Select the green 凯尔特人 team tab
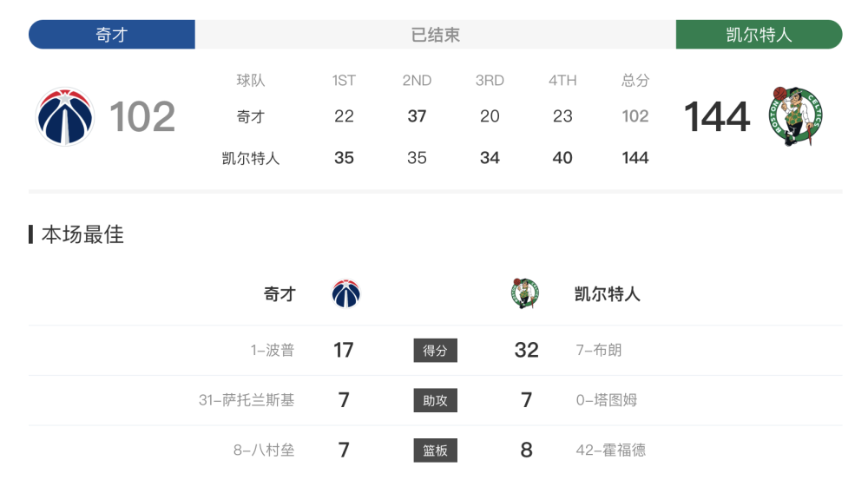The height and width of the screenshot is (480, 868). tap(759, 35)
